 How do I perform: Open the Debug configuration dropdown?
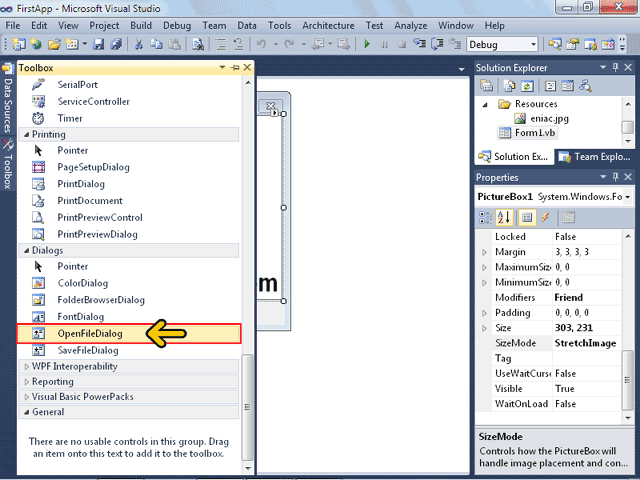(532, 44)
